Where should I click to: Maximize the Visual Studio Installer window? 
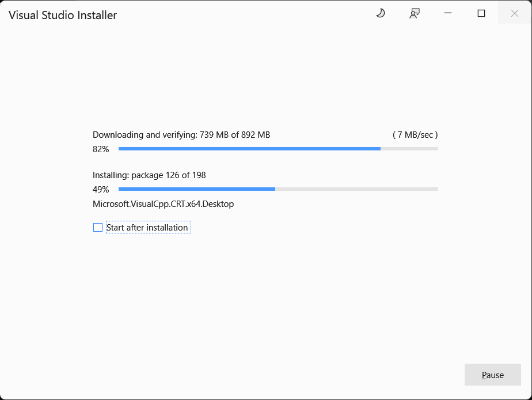(481, 14)
